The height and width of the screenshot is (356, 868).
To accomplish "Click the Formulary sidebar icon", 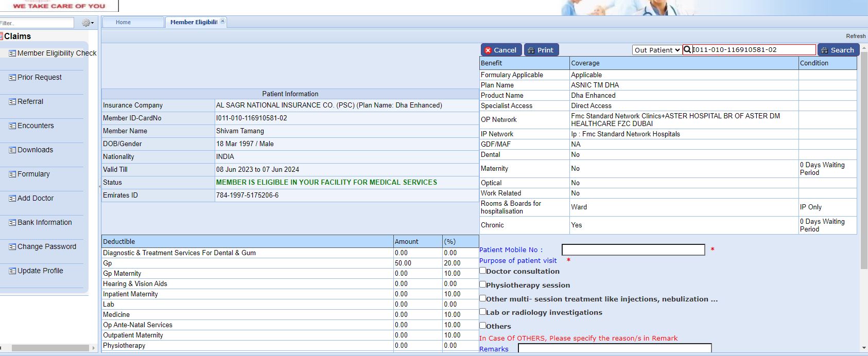I will (x=12, y=174).
